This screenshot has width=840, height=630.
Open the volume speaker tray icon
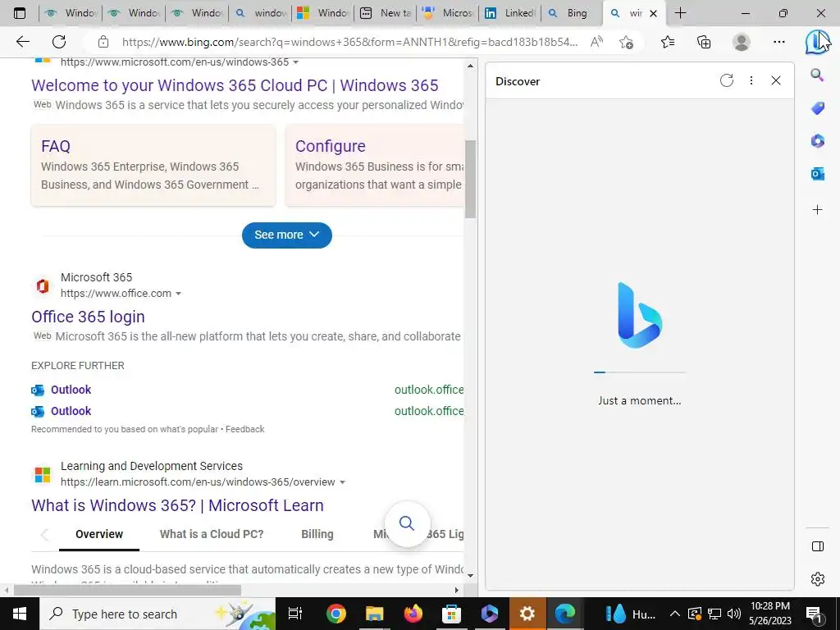pyautogui.click(x=734, y=614)
